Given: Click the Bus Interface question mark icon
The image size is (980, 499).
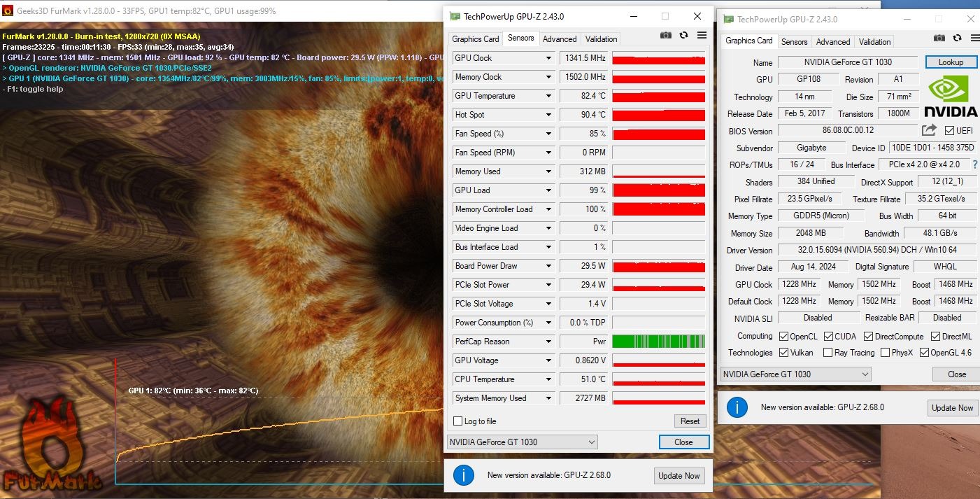Looking at the screenshot, I should click(x=975, y=164).
